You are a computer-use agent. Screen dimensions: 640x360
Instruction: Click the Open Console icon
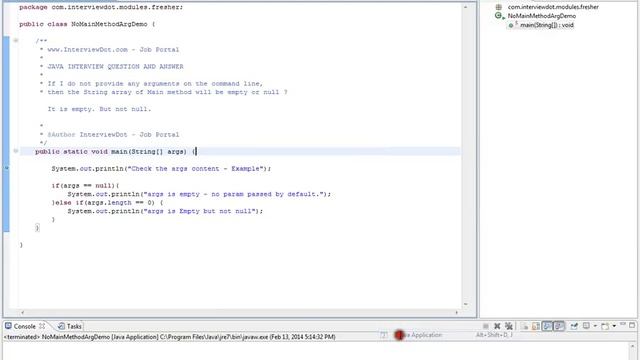click(605, 326)
